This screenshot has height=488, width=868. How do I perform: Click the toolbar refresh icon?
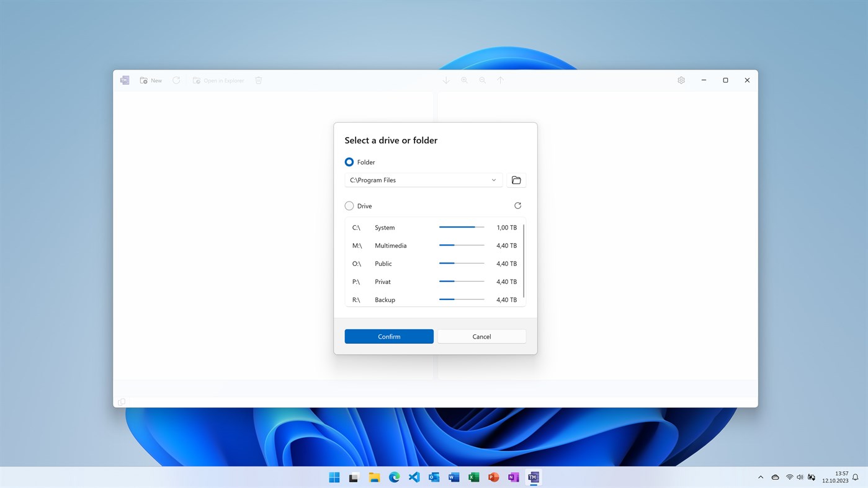[176, 81]
